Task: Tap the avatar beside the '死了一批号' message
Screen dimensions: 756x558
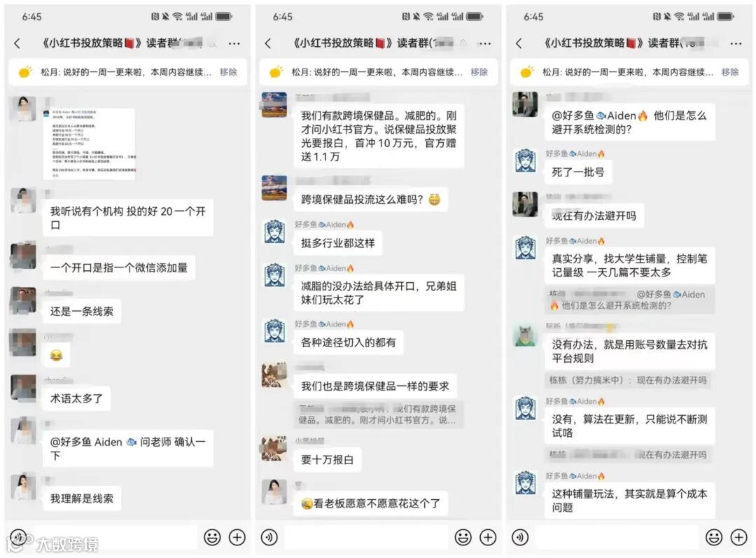Action: tap(525, 160)
